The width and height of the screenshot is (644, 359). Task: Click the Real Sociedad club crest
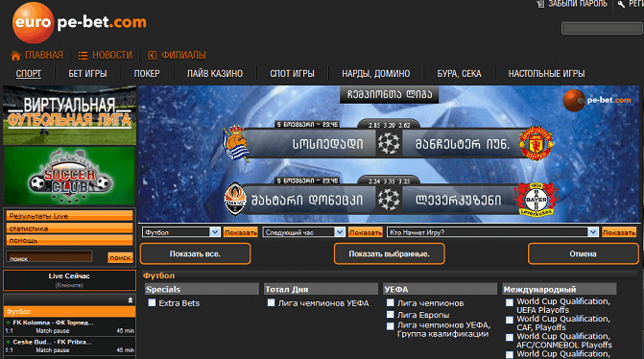click(236, 143)
